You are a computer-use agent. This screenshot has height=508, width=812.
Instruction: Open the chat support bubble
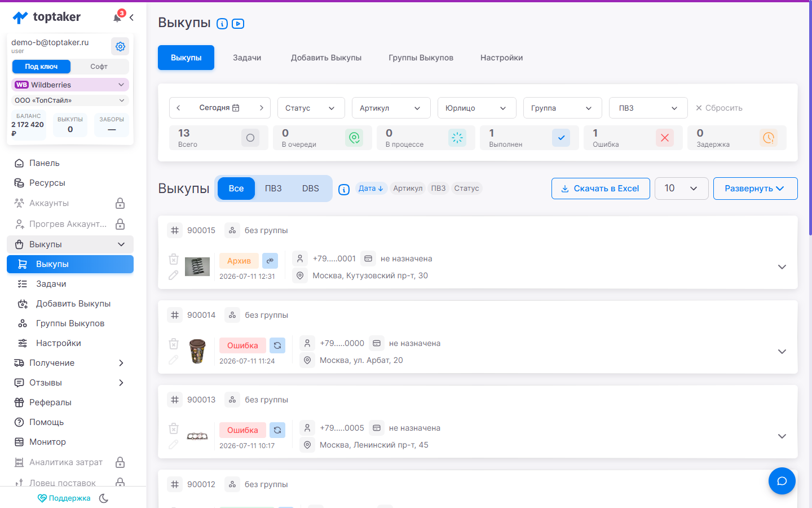click(782, 481)
